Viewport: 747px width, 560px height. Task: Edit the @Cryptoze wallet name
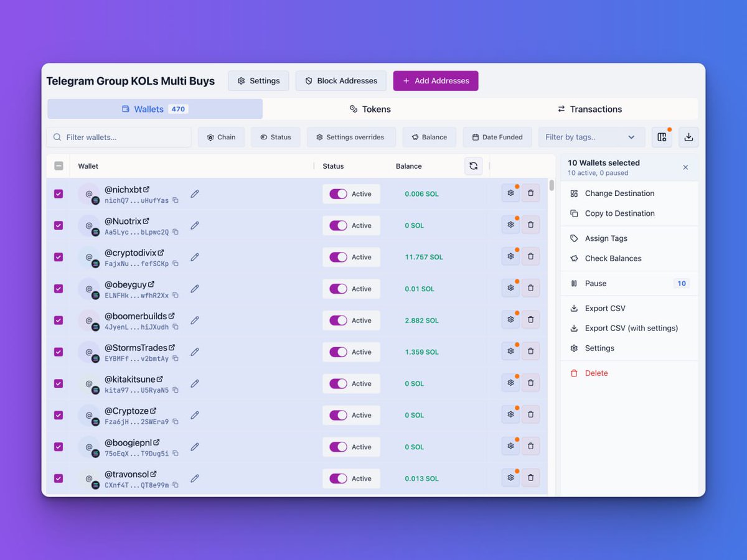(195, 415)
